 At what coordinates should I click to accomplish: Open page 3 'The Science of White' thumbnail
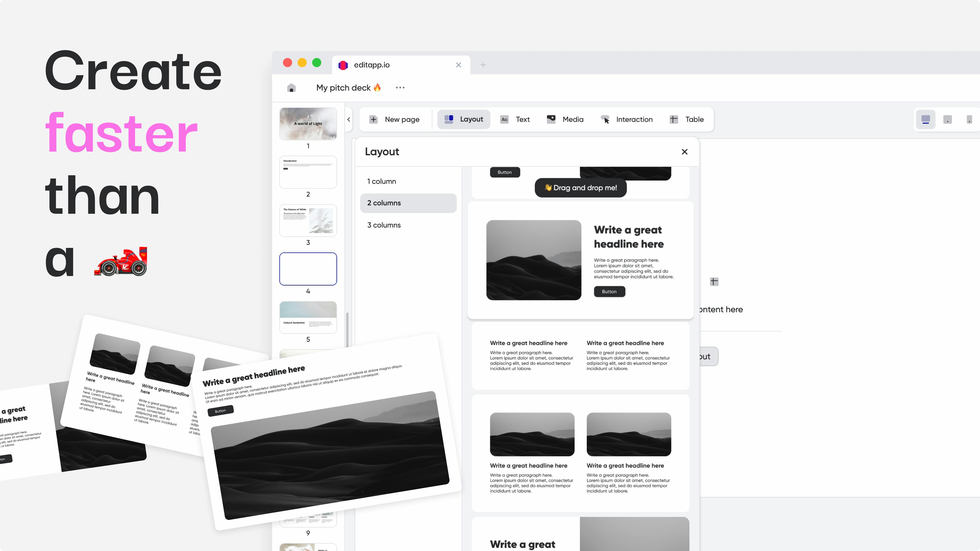point(308,221)
